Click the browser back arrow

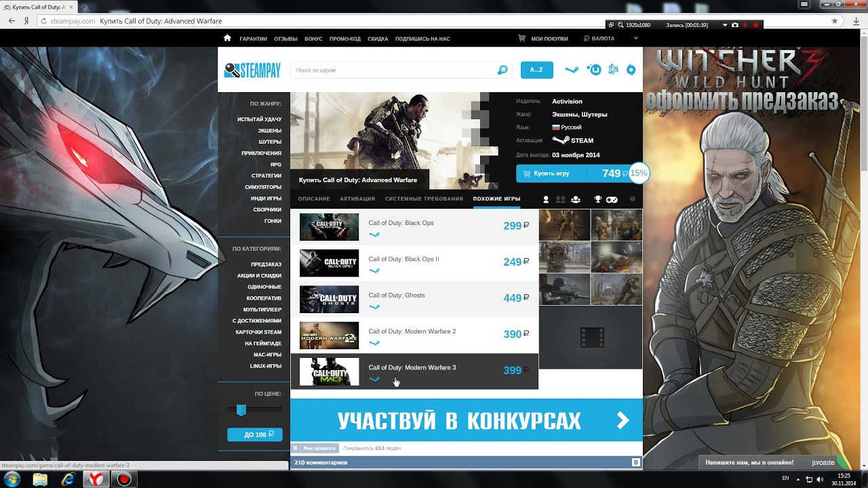(x=11, y=21)
